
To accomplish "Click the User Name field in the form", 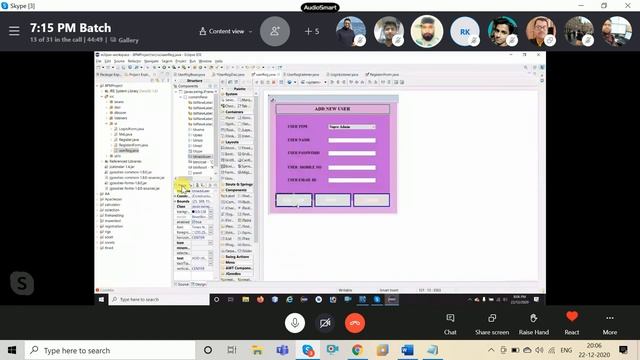I will coord(352,140).
